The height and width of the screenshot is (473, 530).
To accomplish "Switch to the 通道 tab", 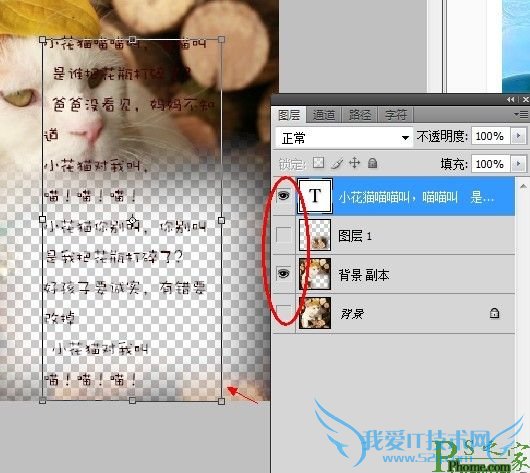I will point(324,115).
